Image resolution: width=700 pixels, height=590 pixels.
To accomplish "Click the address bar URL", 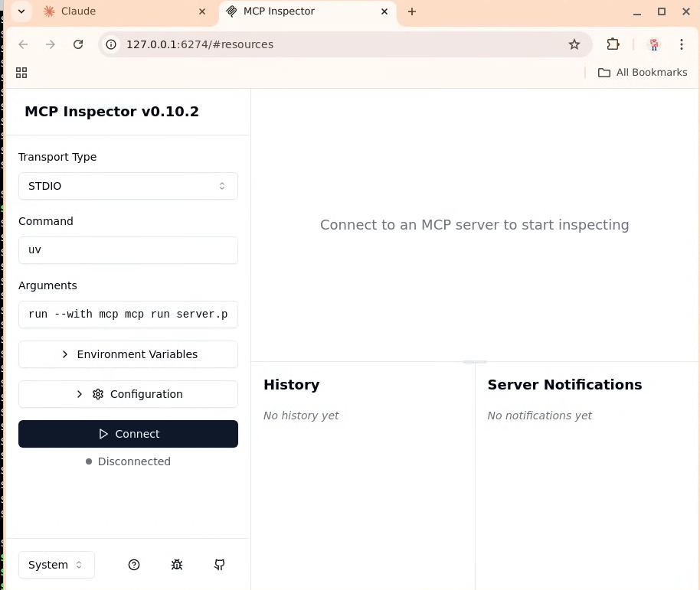I will [200, 44].
